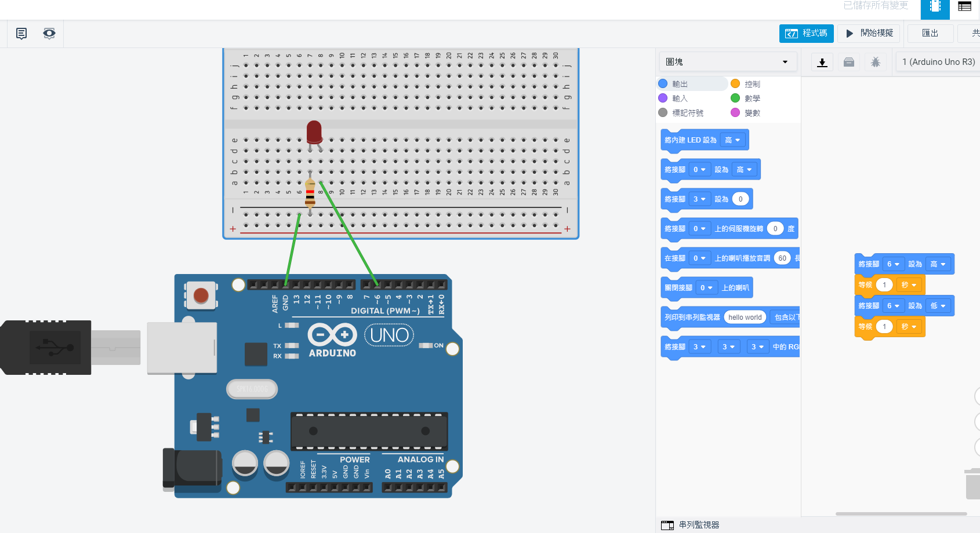This screenshot has width=980, height=533.
Task: Switch to circuit view icon
Action: [x=935, y=7]
